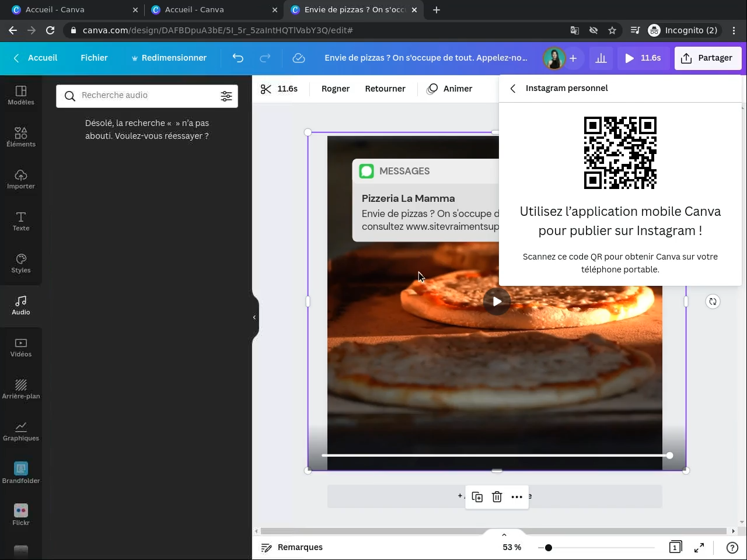Open the Styles panel

pyautogui.click(x=21, y=263)
